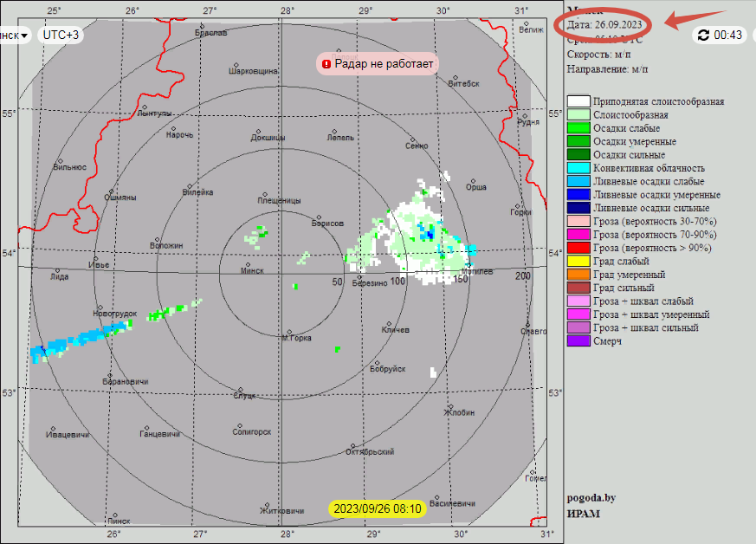This screenshot has height=544, width=756.
Task: Click the Борисов city marker on the map
Action: click(x=318, y=217)
